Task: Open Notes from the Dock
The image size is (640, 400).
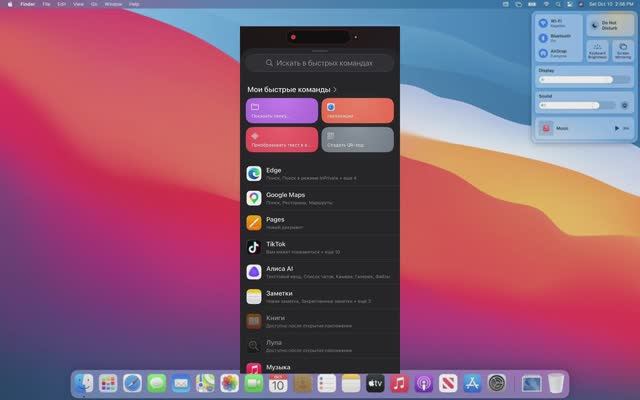Action: click(x=351, y=384)
